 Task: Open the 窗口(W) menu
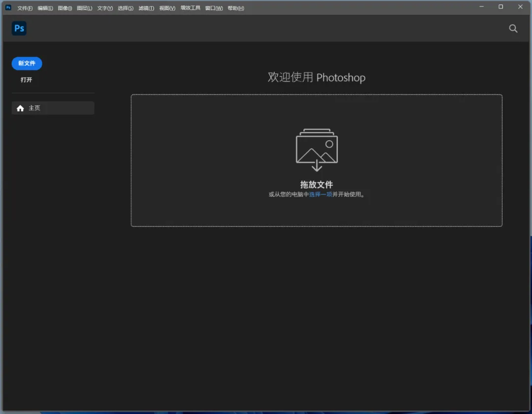[214, 8]
